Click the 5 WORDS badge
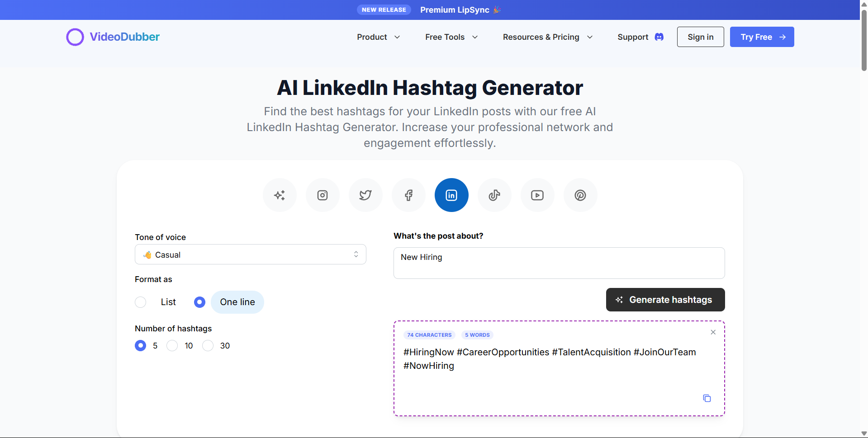Screen dimensions: 868x438 tap(477, 335)
